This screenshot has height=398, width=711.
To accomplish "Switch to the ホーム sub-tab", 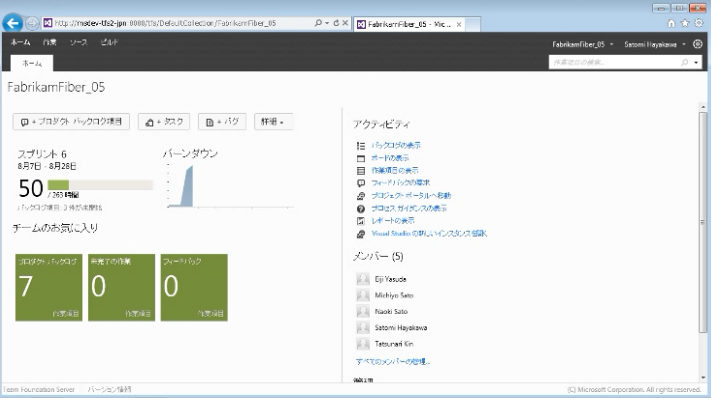I will [x=32, y=63].
